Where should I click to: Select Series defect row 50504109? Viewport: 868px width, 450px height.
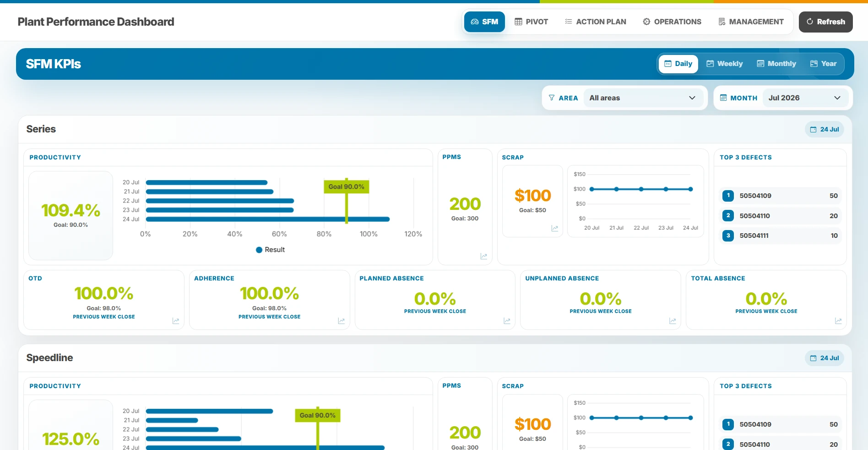[x=780, y=196]
